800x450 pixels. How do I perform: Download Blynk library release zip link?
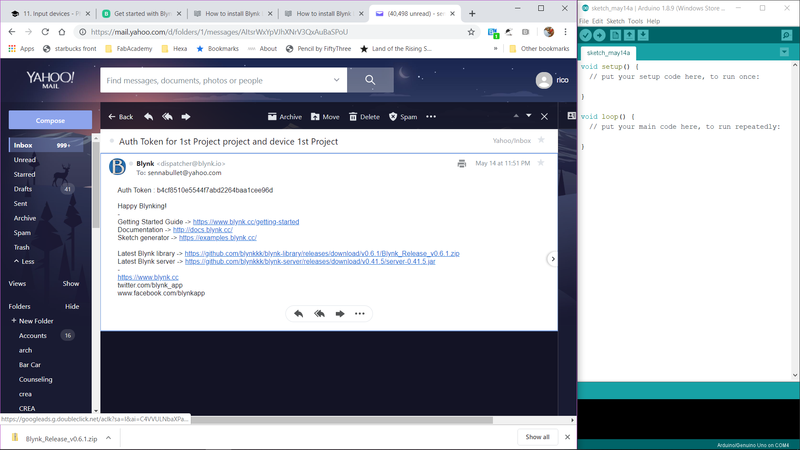click(322, 254)
